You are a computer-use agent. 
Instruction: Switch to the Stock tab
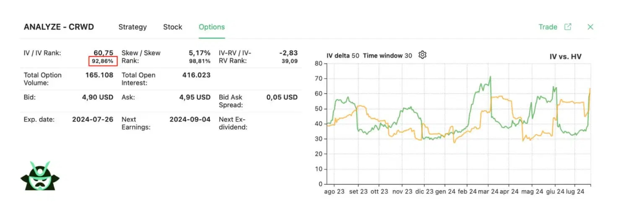tap(173, 27)
